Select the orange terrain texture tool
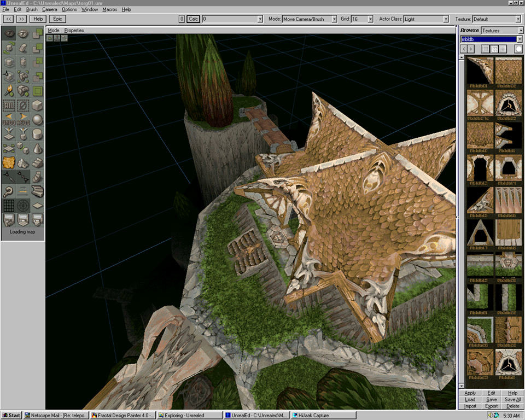 [x=9, y=162]
